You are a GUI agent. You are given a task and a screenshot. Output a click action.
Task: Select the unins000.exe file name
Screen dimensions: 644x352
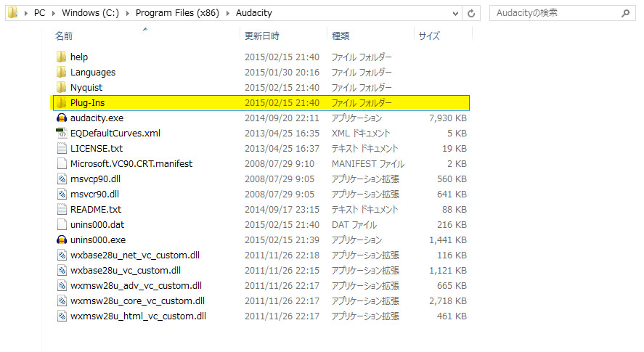click(x=98, y=240)
